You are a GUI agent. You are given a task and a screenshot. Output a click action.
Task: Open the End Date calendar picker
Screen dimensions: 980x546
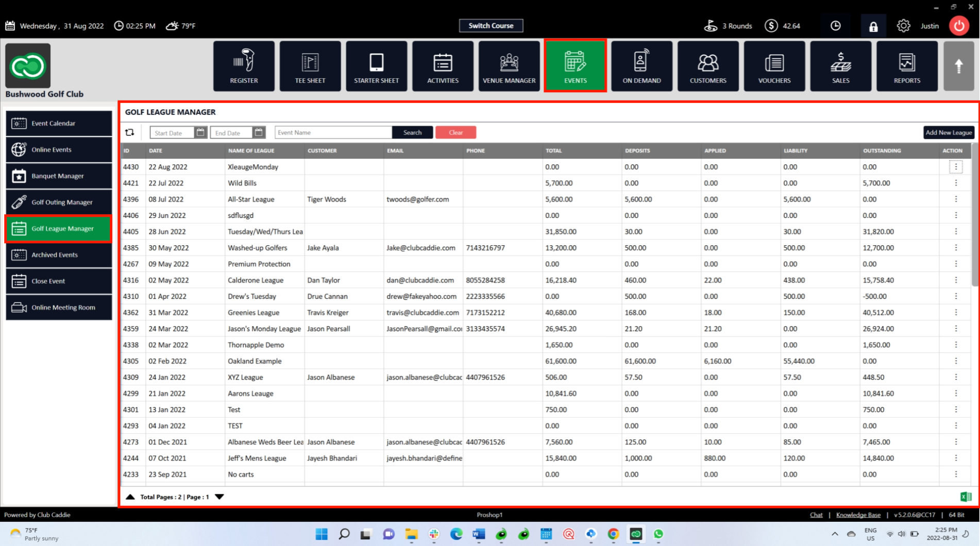(x=259, y=133)
